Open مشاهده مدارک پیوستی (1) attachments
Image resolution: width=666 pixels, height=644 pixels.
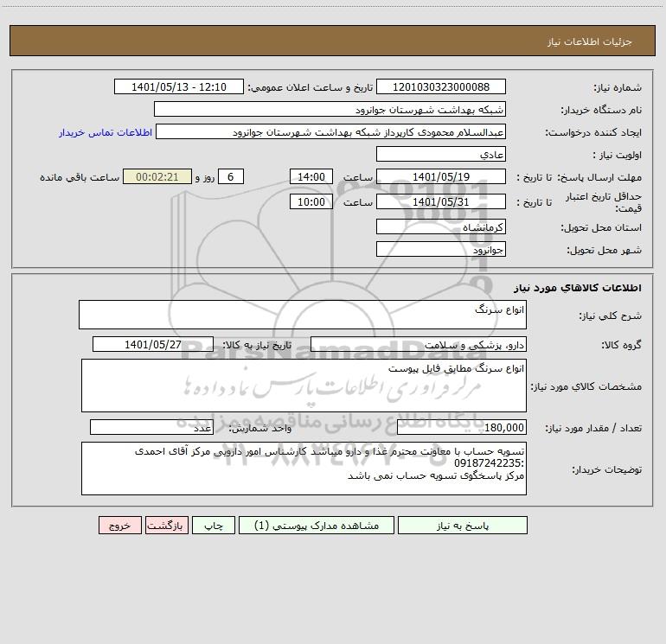click(316, 526)
